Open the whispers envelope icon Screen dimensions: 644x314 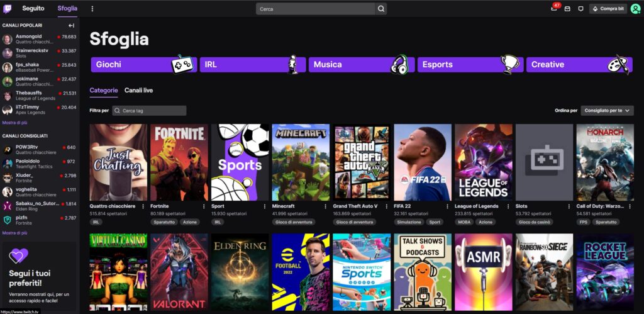[567, 9]
